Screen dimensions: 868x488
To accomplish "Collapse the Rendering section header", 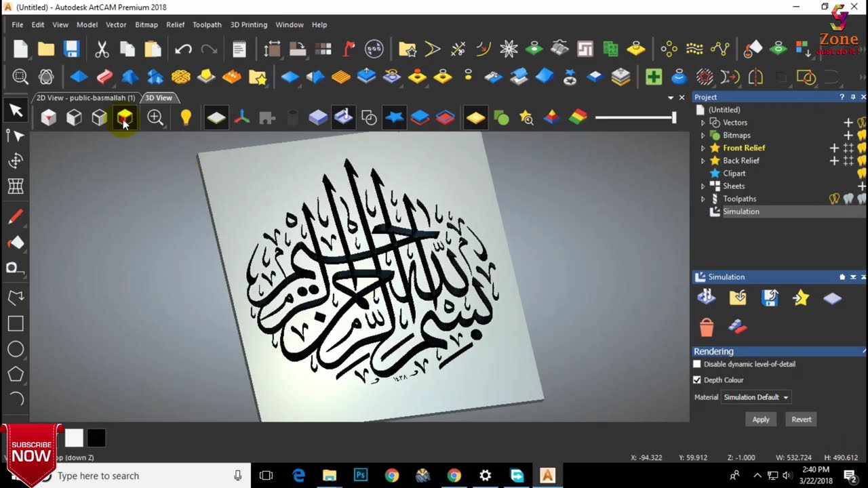I will [778, 351].
